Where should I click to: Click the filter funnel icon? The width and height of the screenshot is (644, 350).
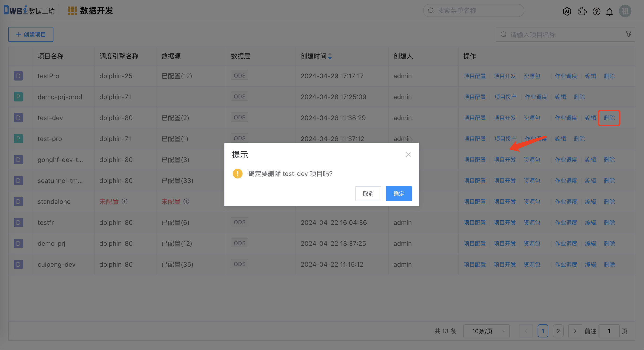628,34
